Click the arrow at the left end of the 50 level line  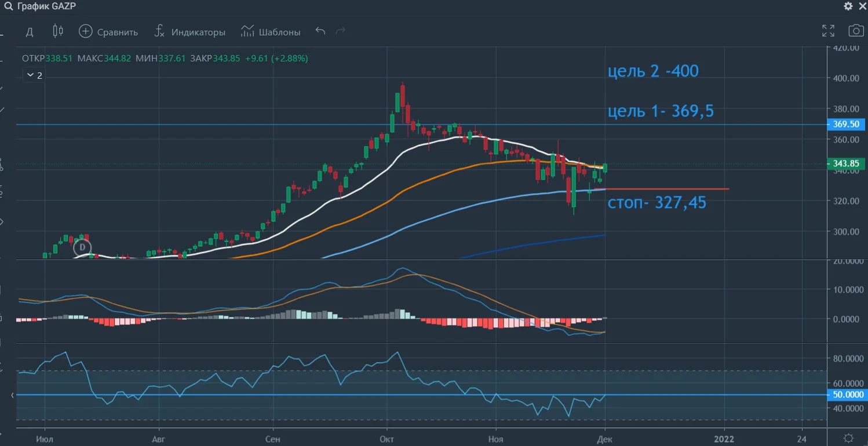(13, 395)
